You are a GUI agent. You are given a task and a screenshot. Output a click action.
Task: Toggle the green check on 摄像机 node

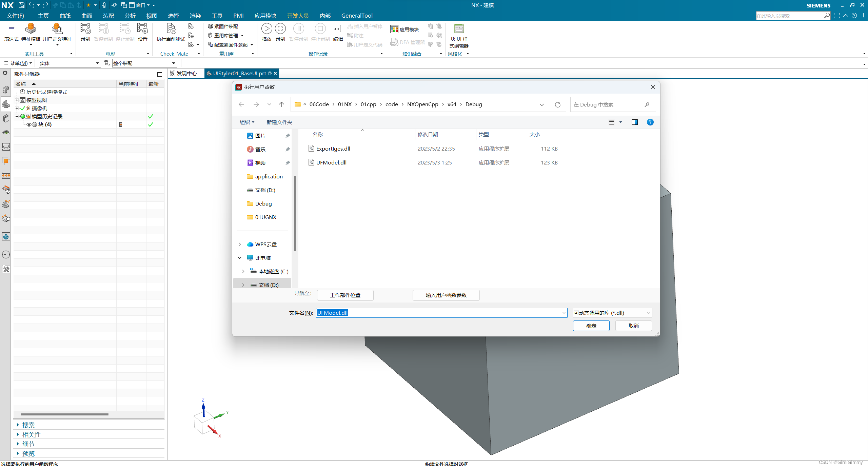pyautogui.click(x=23, y=108)
